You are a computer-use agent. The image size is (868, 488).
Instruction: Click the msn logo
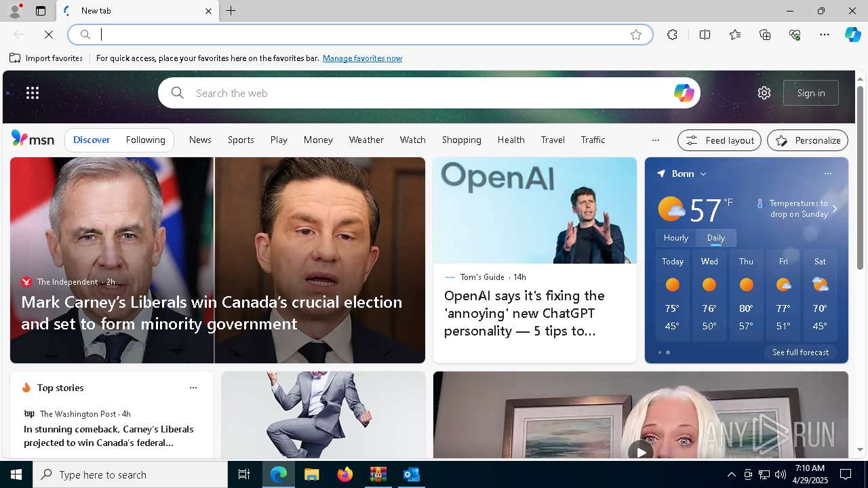coord(33,139)
